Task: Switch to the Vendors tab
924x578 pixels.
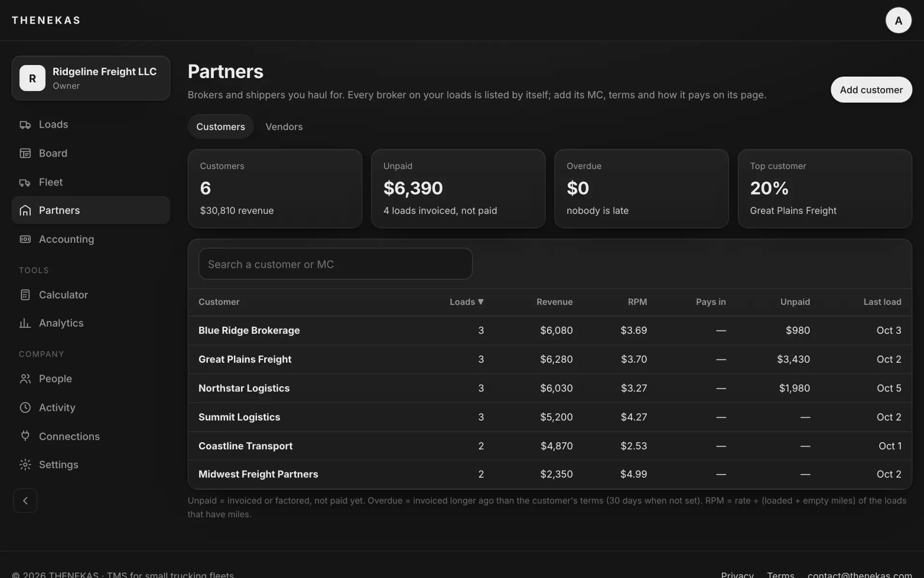Action: (284, 127)
